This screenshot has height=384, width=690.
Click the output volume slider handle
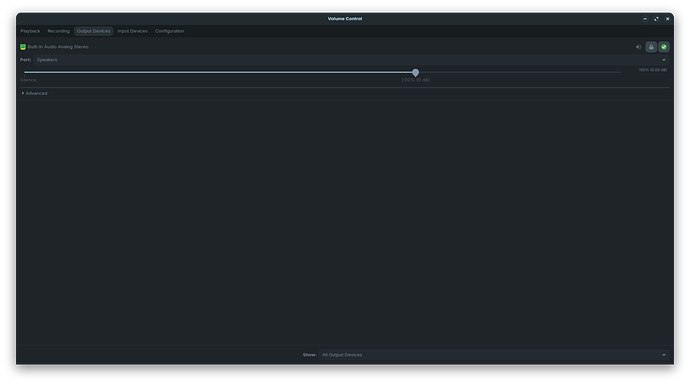pos(415,73)
